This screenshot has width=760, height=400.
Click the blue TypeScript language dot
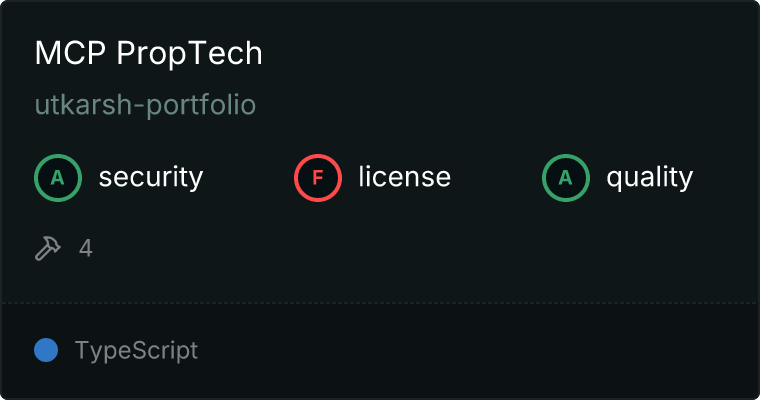tap(46, 350)
